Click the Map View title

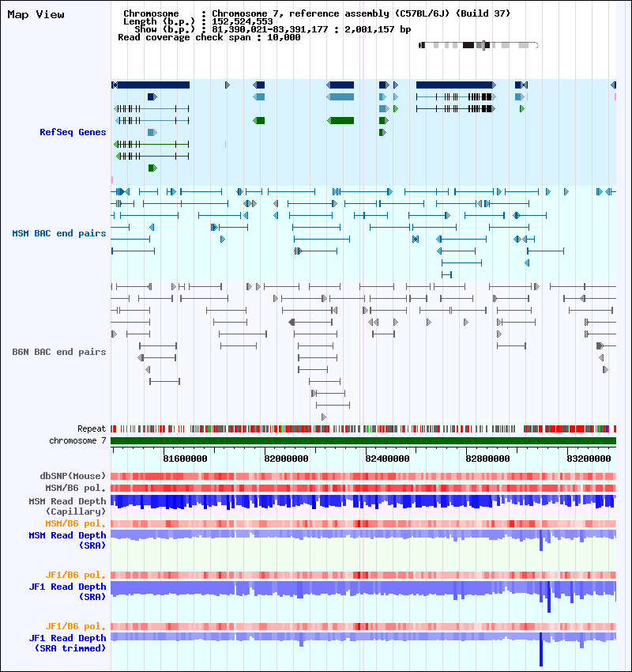click(x=36, y=14)
